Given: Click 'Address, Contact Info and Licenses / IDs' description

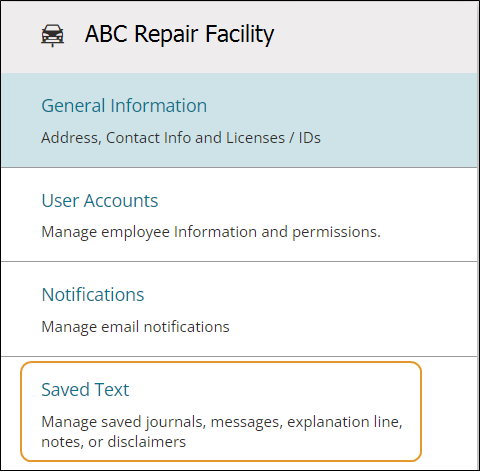Looking at the screenshot, I should click(x=181, y=138).
